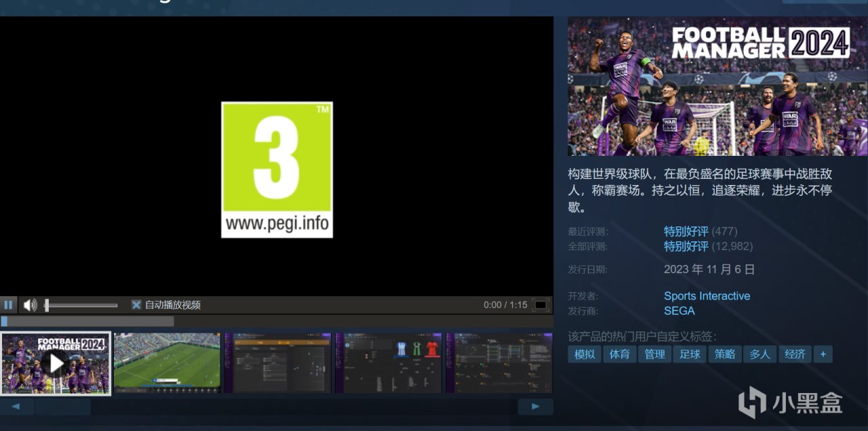Open the Sports Interactive developer link
Viewport: 868px width, 431px height.
[x=707, y=295]
